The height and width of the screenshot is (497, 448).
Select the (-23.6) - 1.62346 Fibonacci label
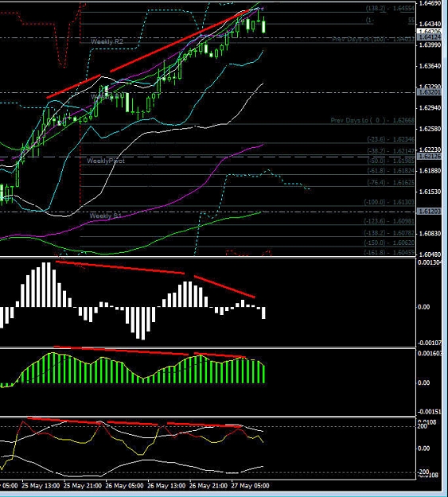pyautogui.click(x=391, y=139)
